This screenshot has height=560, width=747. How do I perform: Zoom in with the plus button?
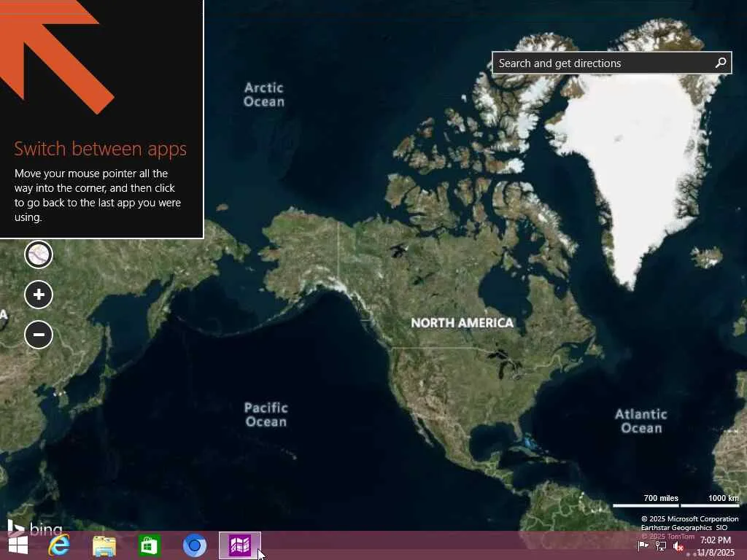(39, 295)
